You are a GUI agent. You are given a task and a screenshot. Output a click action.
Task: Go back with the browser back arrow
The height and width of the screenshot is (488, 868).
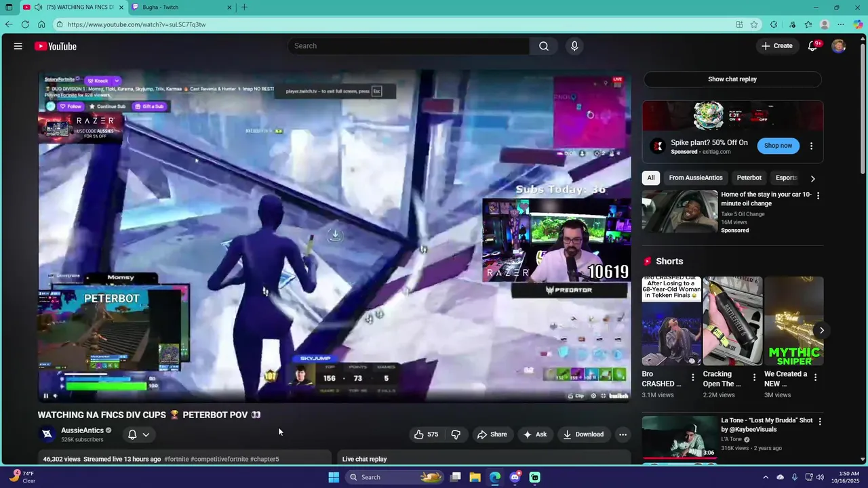click(9, 24)
